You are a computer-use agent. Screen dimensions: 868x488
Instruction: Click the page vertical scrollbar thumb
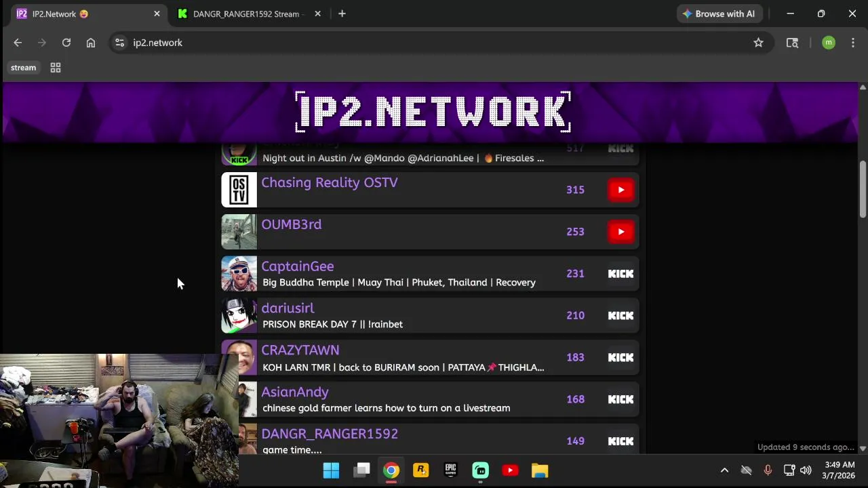pos(863,190)
